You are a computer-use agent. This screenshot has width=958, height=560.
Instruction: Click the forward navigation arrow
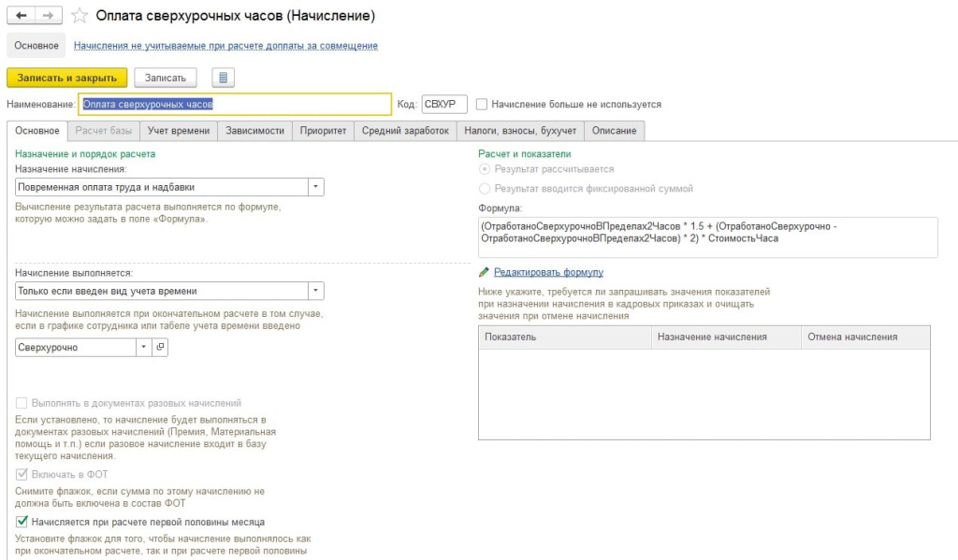[x=49, y=16]
